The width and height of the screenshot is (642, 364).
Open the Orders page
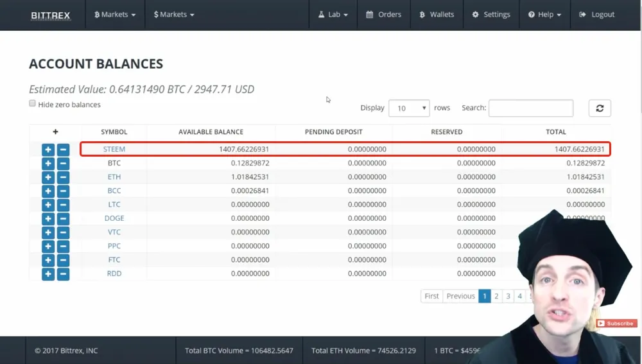pos(384,14)
